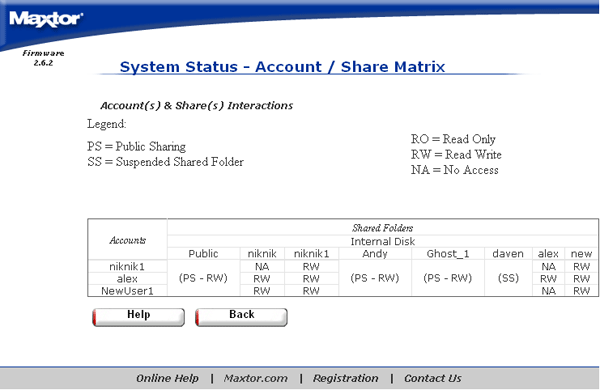Go back with the Back button
The width and height of the screenshot is (600, 390).
pyautogui.click(x=241, y=317)
